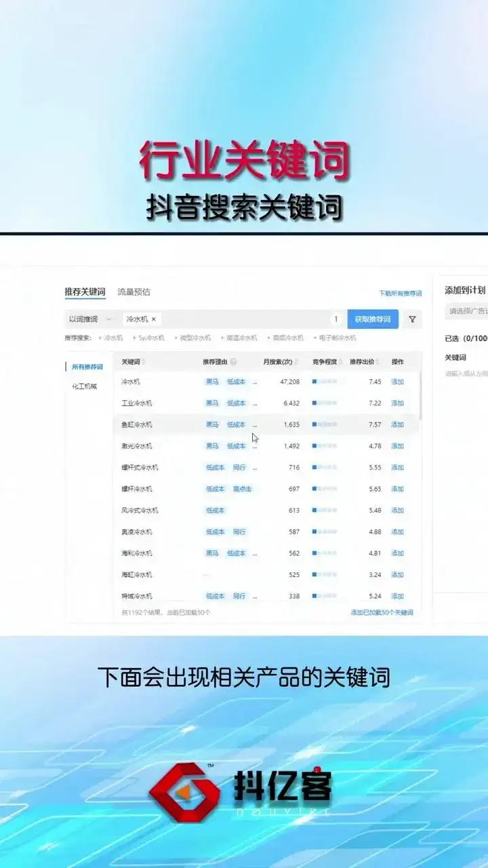The image size is (488, 868).
Task: Expand more reasons in the 鱼缸冷水机 row
Action: click(255, 425)
